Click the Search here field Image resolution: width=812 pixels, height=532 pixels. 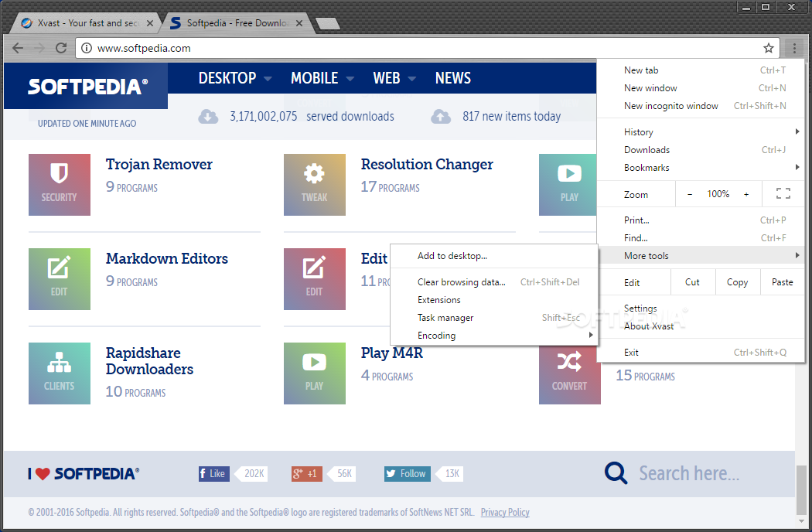click(x=689, y=473)
